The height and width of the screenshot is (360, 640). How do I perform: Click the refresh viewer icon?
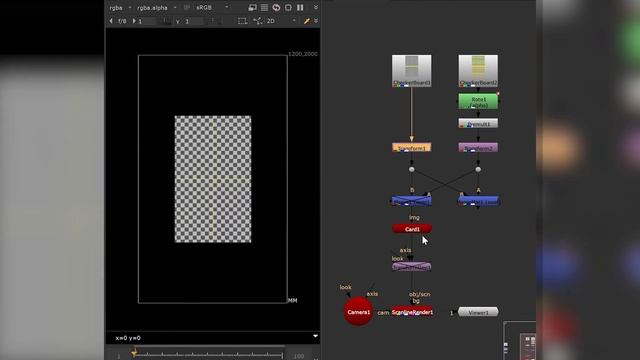[276, 7]
